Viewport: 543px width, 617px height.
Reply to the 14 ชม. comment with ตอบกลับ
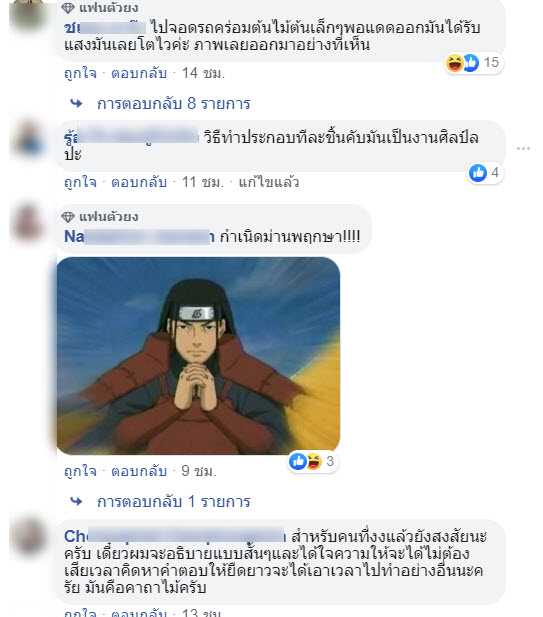click(x=139, y=73)
